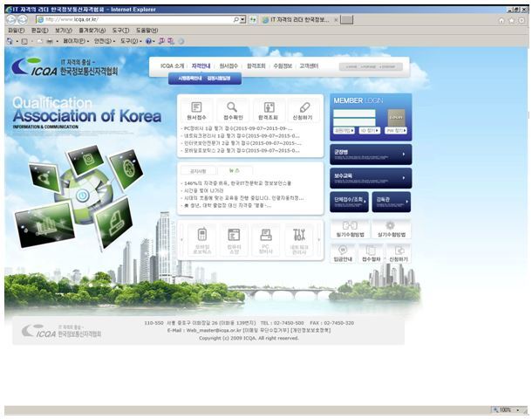Select the 고객센터 navigation item
Viewport: 532px width, 419px height.
click(309, 65)
